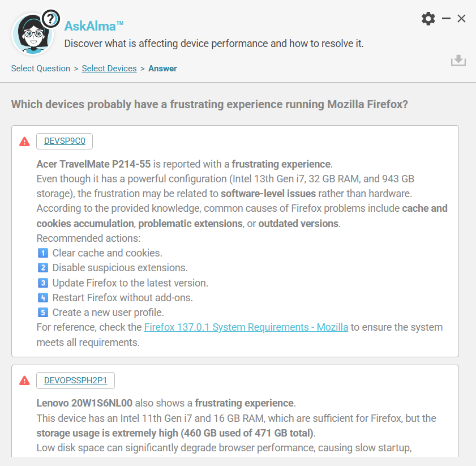Click the red warning icon beside DEVOPSSPH2P1
Viewport: 476px width, 466px height.
pyautogui.click(x=24, y=381)
